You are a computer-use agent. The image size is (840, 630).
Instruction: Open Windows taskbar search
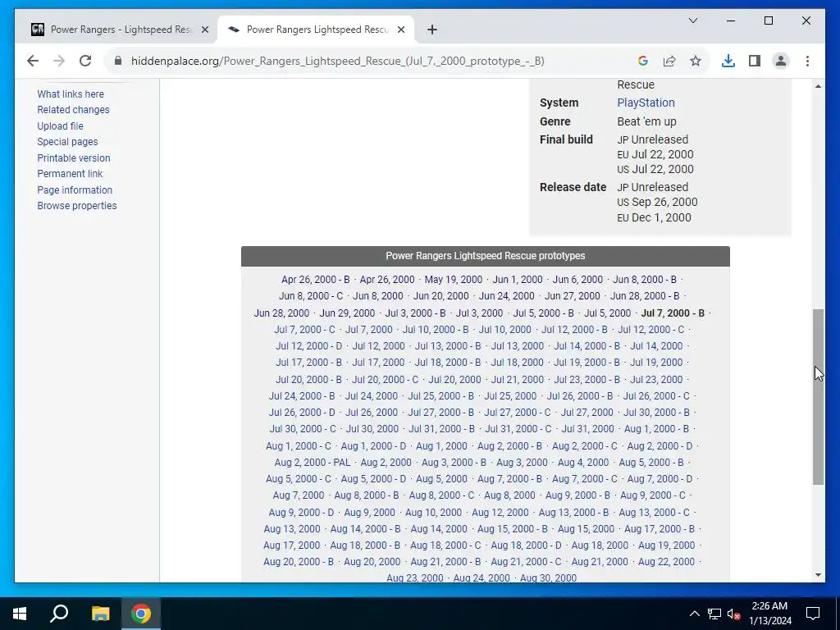[59, 614]
